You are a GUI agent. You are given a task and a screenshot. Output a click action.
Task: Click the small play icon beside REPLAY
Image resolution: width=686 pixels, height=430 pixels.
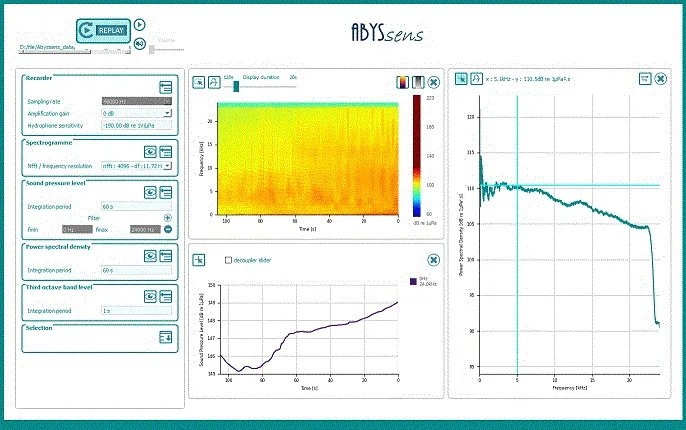[x=140, y=24]
